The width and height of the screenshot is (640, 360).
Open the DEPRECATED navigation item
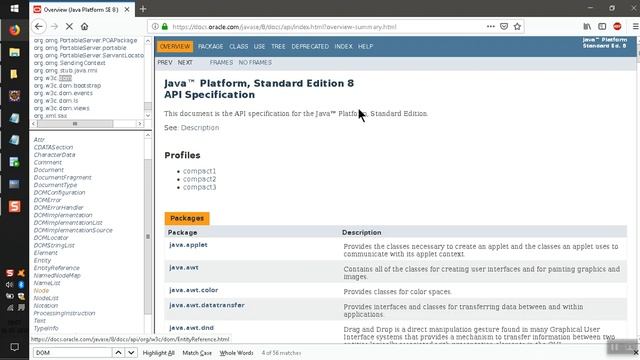(310, 47)
